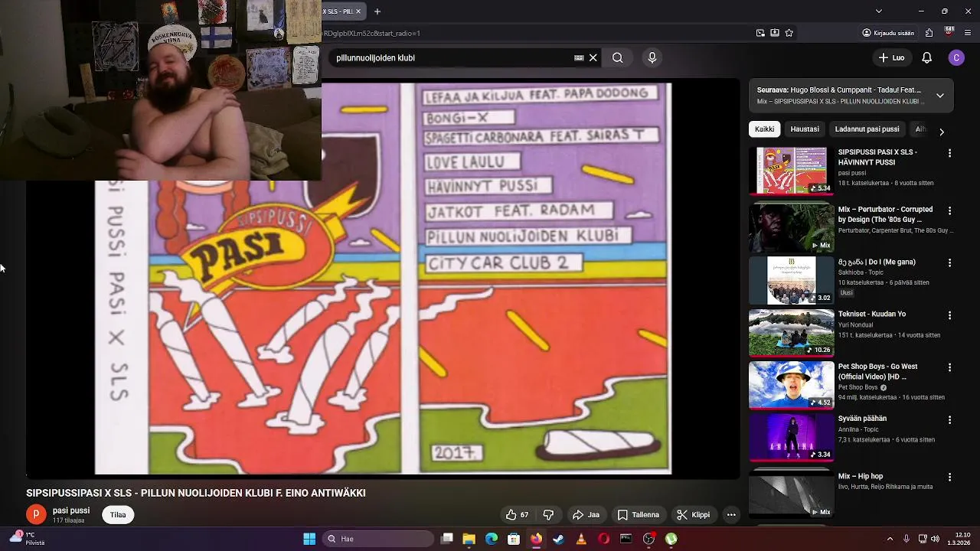Screen dimensions: 980x551
Task: Open Mix – Perturbator Corrupted by Design thumbnail
Action: (x=792, y=228)
